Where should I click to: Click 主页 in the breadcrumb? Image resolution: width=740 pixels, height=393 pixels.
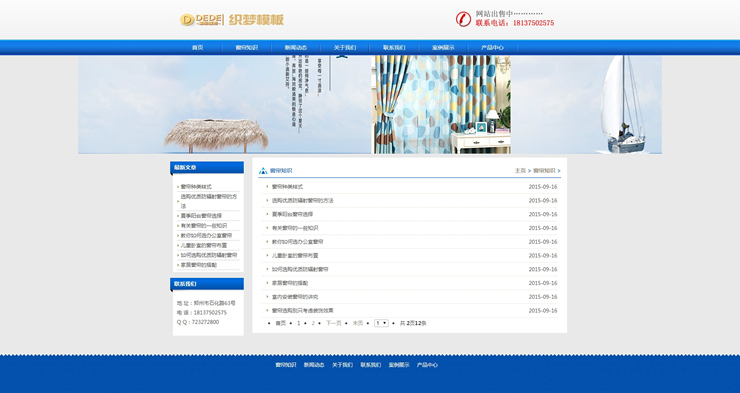[520, 171]
